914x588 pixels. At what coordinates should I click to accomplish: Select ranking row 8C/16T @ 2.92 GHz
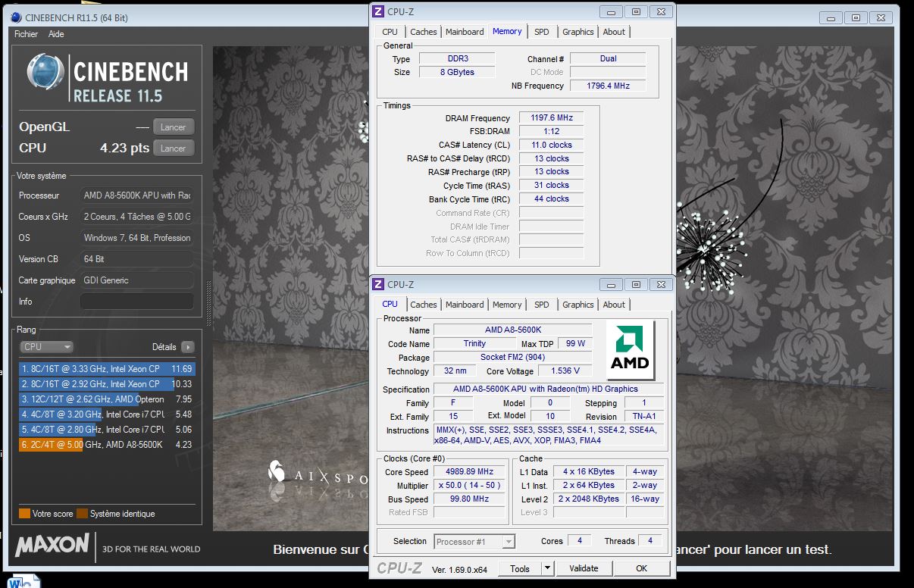[107, 384]
